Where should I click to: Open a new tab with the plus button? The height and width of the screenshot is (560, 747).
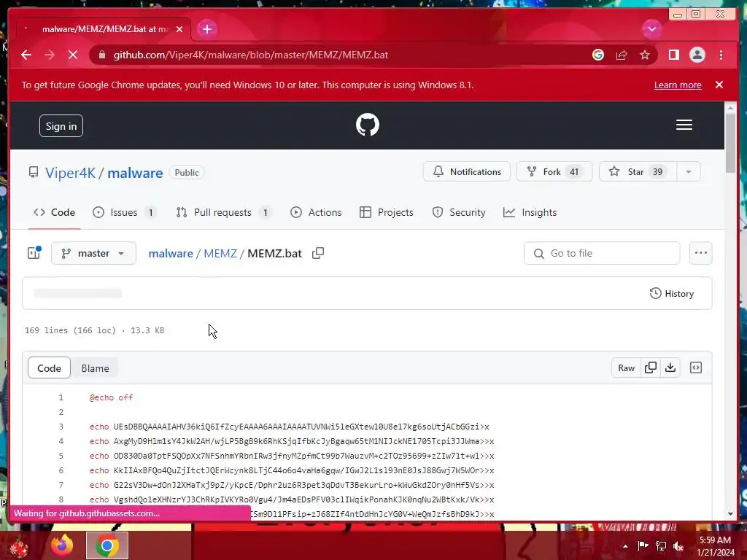206,29
